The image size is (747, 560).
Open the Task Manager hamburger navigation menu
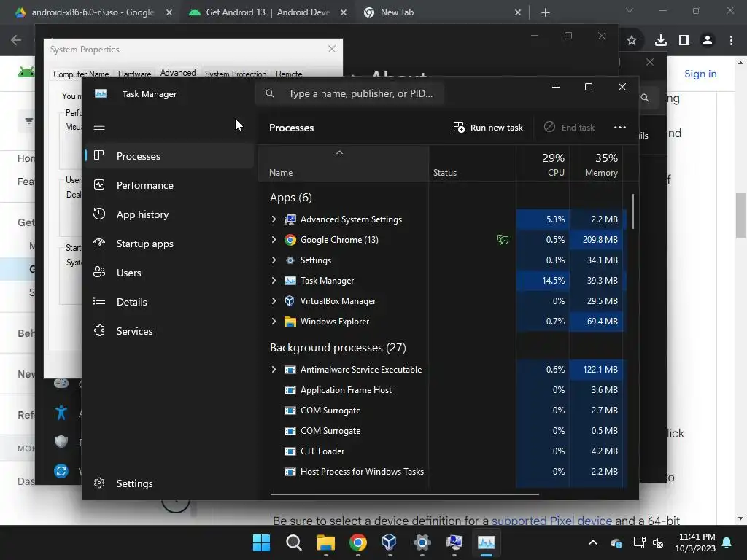(x=99, y=126)
